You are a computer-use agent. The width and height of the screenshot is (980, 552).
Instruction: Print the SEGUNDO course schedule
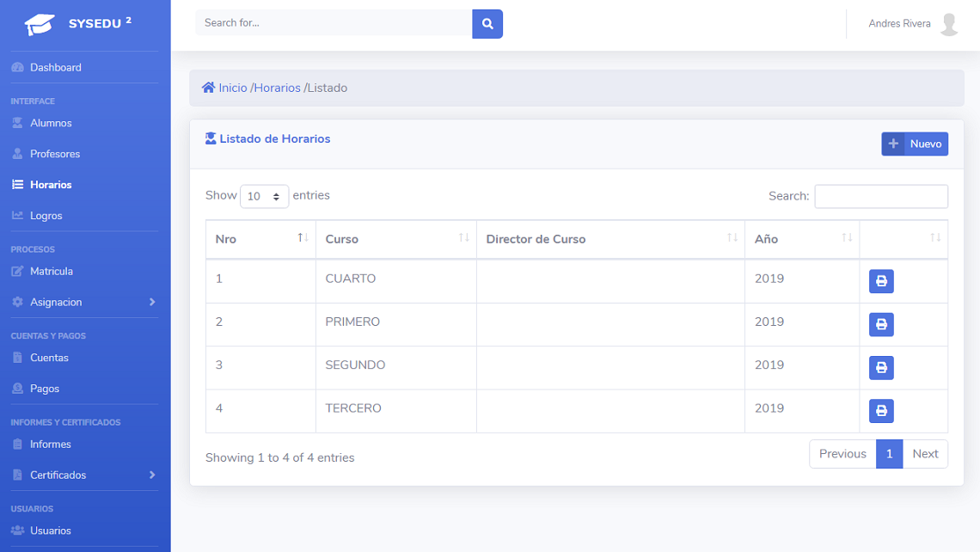coord(881,368)
